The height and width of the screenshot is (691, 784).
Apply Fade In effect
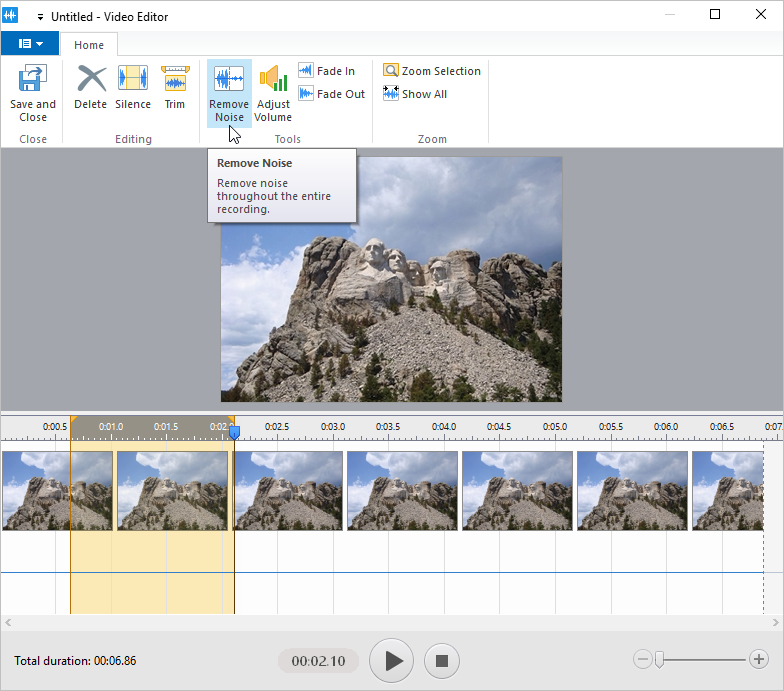[x=326, y=70]
